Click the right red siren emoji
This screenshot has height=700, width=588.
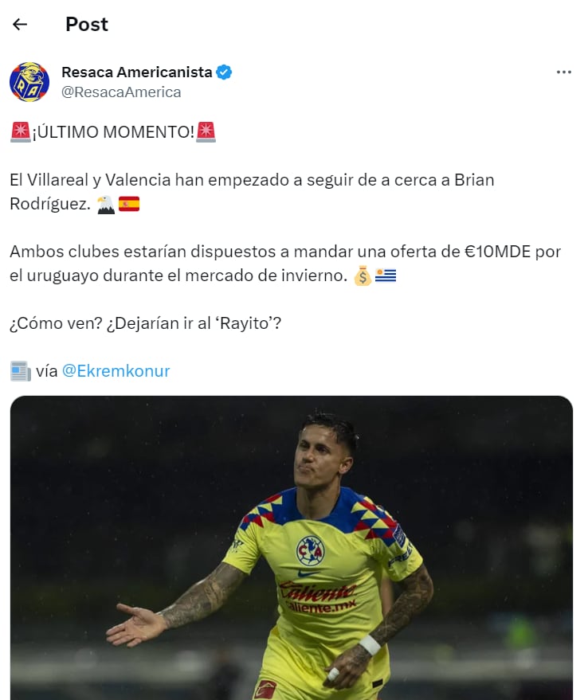tap(206, 132)
